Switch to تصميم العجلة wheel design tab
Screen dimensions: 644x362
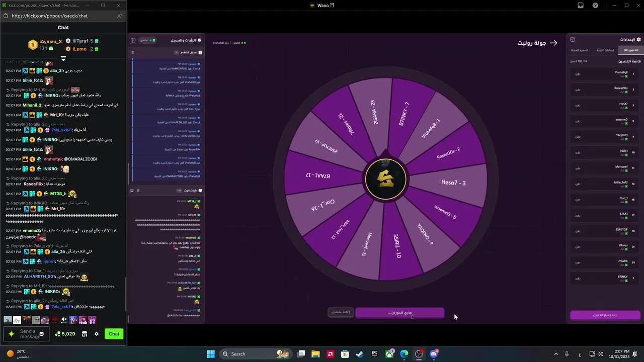[x=581, y=50]
